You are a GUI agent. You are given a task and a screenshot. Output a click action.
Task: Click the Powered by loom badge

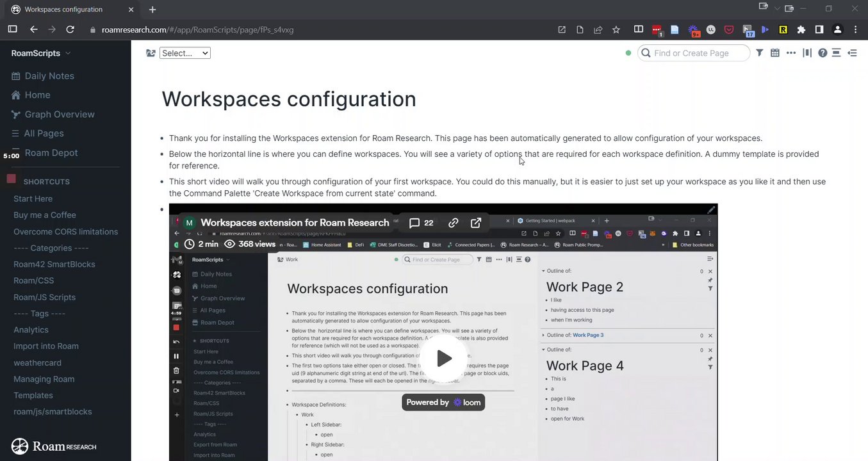pos(443,402)
